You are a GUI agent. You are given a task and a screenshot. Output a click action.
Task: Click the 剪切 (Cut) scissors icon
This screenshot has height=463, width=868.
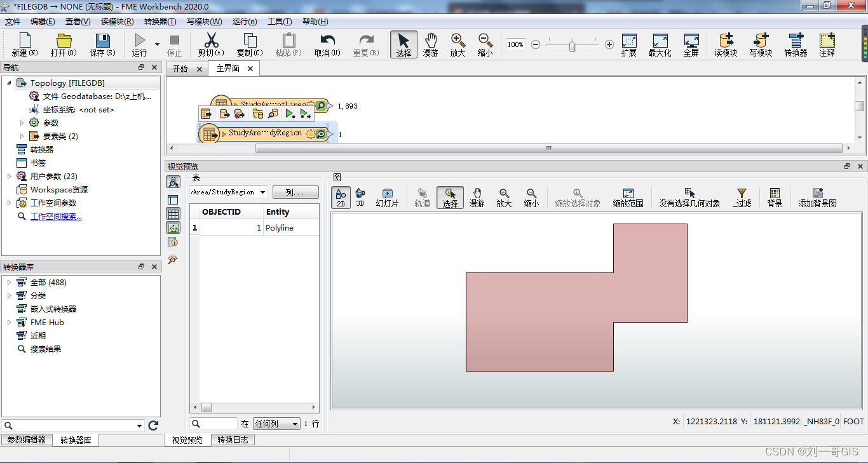click(x=211, y=45)
